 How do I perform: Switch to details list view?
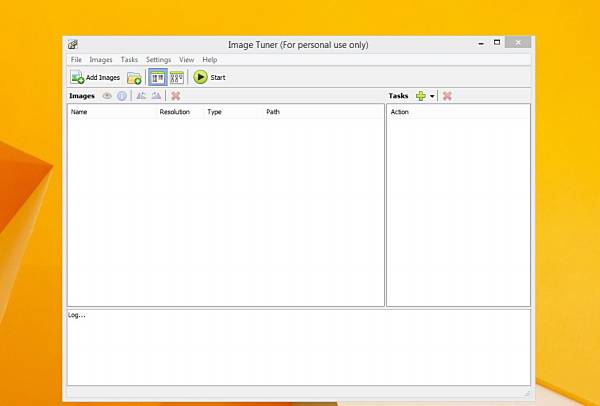158,77
